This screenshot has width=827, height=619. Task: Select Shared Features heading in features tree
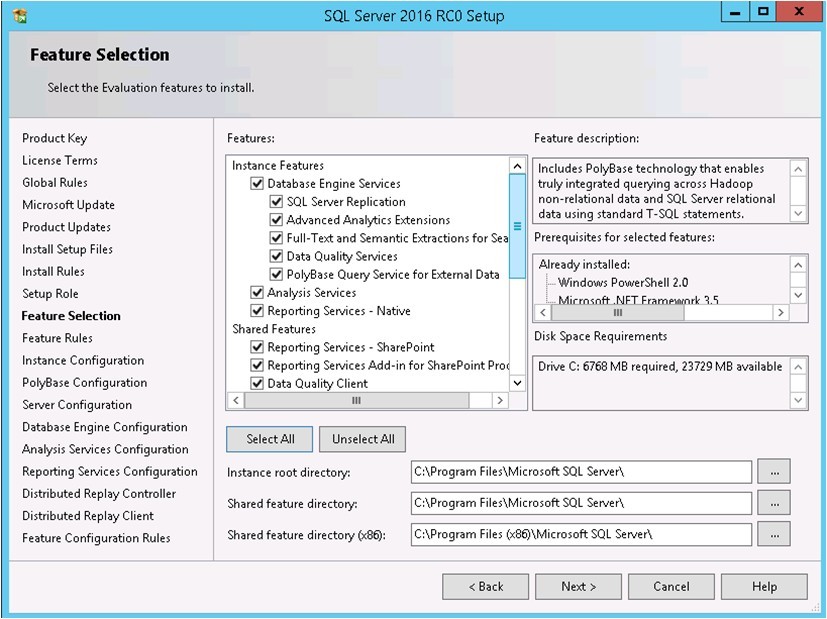point(274,329)
